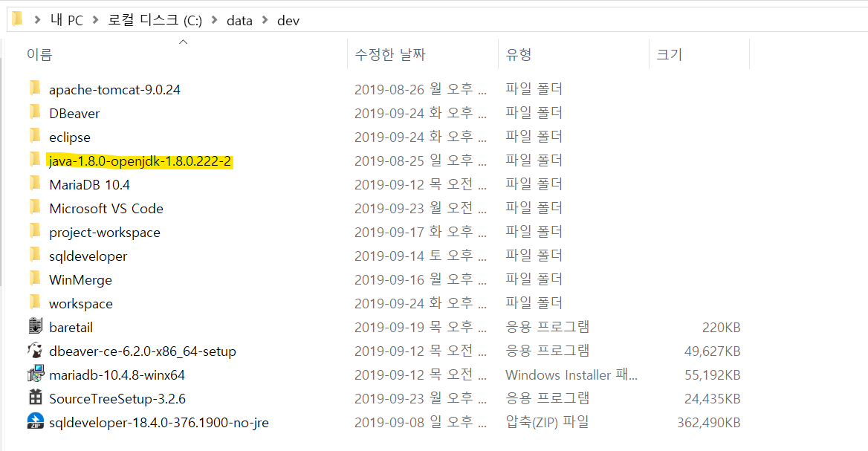Select the DBeaver folder name
Image resolution: width=868 pixels, height=451 pixels.
(x=75, y=114)
